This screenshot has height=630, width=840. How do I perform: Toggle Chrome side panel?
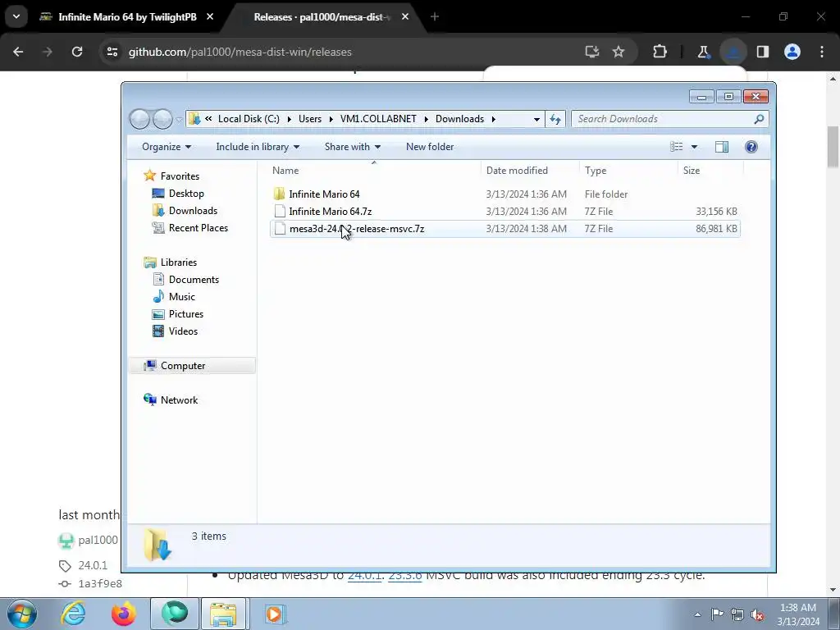pyautogui.click(x=763, y=52)
